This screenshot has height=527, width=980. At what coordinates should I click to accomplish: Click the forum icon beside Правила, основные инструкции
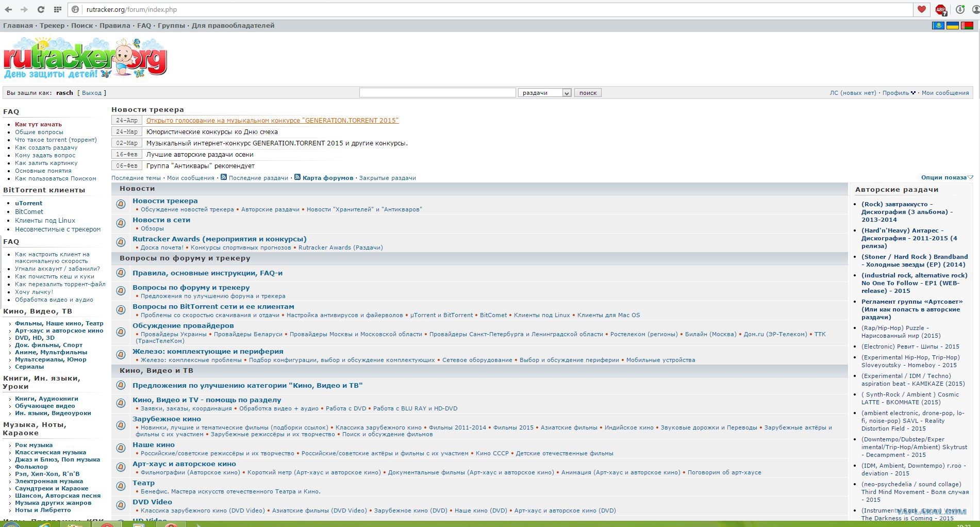pyautogui.click(x=121, y=273)
